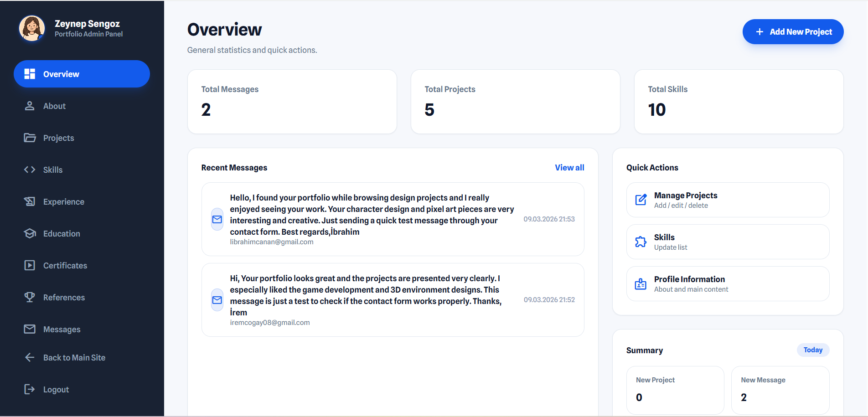The height and width of the screenshot is (417, 868).
Task: Click the References trophy icon
Action: (30, 297)
